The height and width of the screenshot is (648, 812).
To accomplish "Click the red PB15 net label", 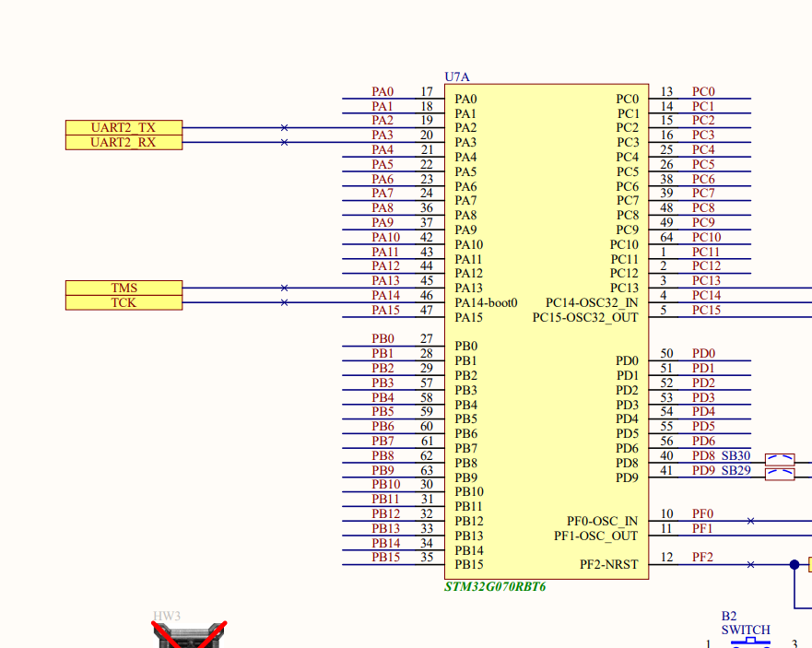I will 386,558.
